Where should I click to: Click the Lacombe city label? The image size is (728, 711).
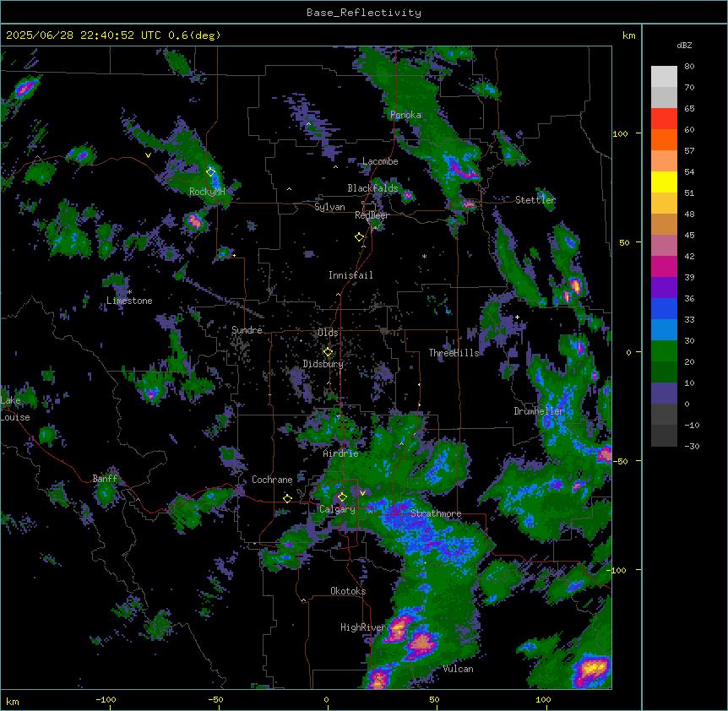[x=380, y=161]
